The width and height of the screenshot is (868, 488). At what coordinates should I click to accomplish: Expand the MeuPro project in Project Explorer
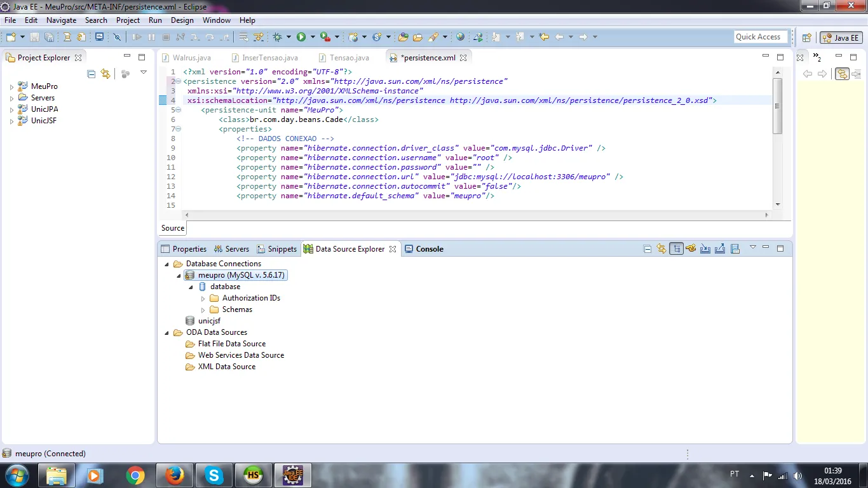pyautogui.click(x=11, y=87)
